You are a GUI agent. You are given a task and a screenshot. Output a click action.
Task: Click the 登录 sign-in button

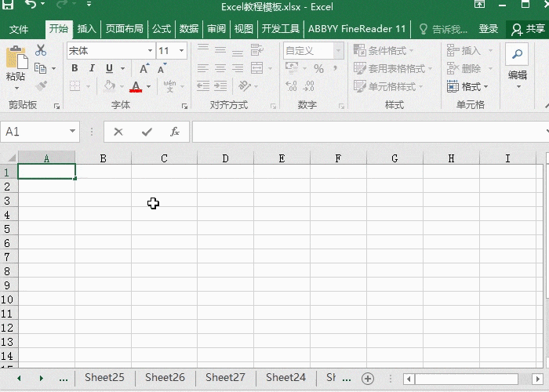click(489, 29)
